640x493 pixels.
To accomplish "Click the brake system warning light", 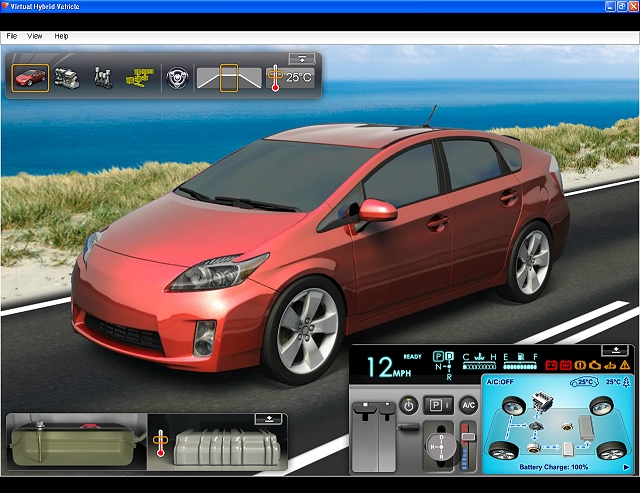I will [580, 365].
